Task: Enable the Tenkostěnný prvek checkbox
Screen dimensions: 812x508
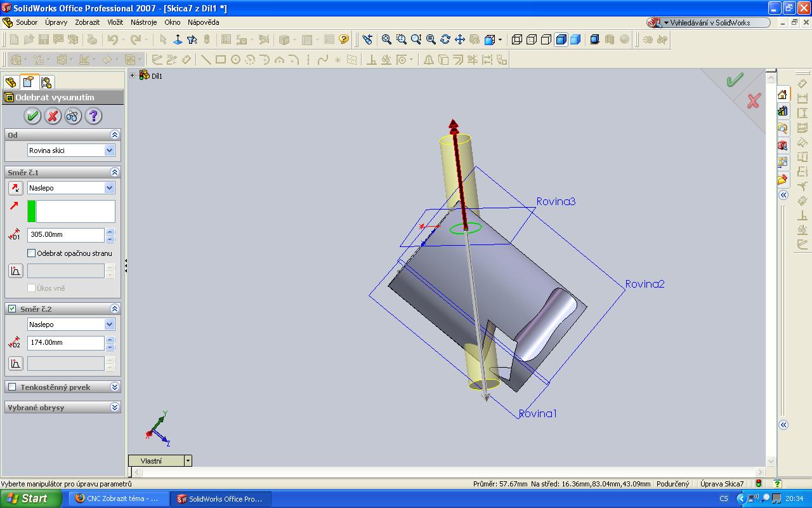Action: 12,387
